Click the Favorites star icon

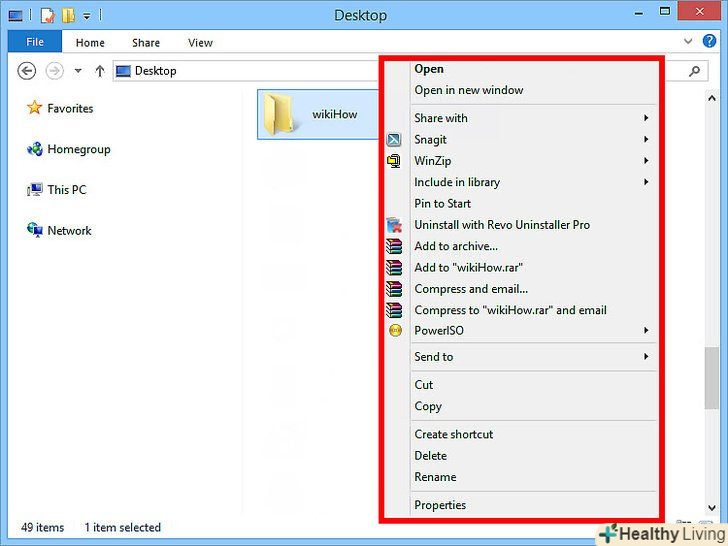34,108
